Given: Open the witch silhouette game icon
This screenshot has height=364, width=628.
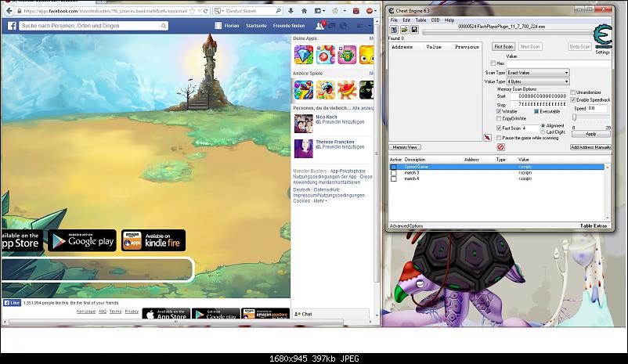Looking at the screenshot, I should point(366,90).
